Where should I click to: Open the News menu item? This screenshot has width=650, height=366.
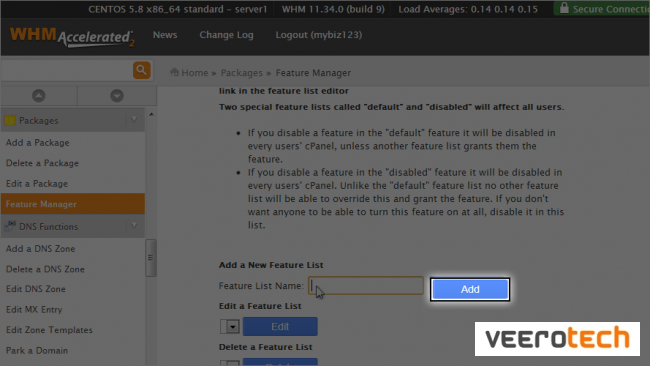click(165, 35)
